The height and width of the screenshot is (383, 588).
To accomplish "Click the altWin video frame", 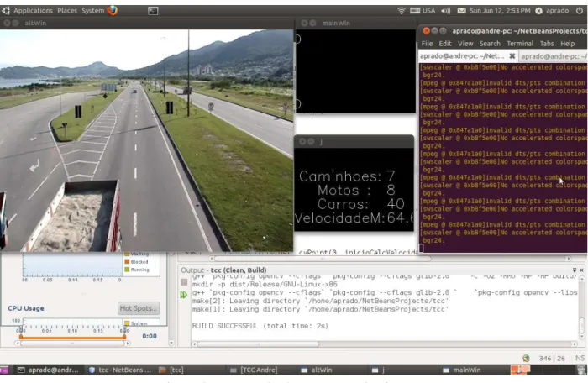I will pyautogui.click(x=146, y=140).
